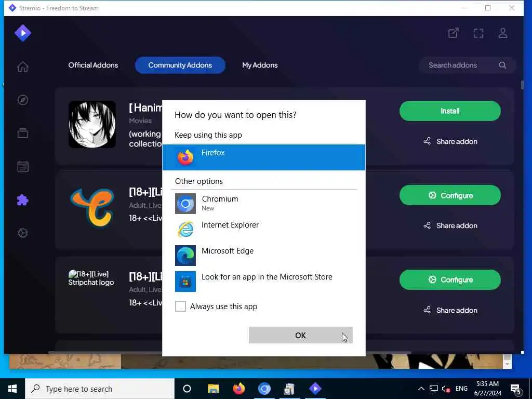The width and height of the screenshot is (532, 399).
Task: Select the Microsoft Edge option label
Action: (228, 251)
